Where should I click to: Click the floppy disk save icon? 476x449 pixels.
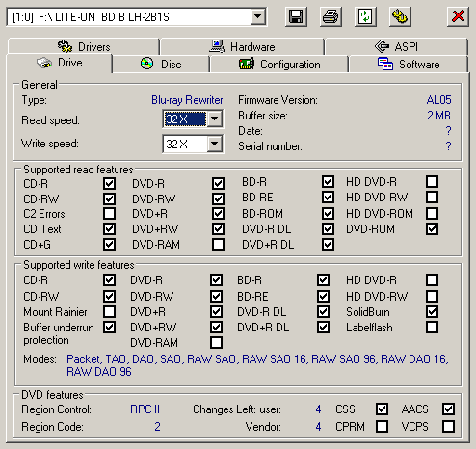(296, 16)
